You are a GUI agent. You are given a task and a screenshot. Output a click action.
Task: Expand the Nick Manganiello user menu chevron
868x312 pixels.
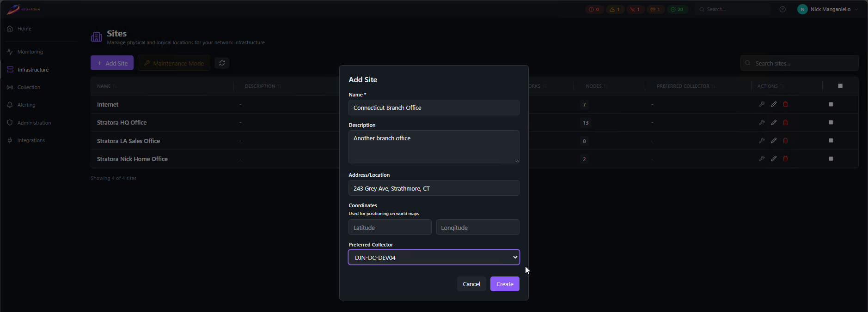pyautogui.click(x=856, y=9)
